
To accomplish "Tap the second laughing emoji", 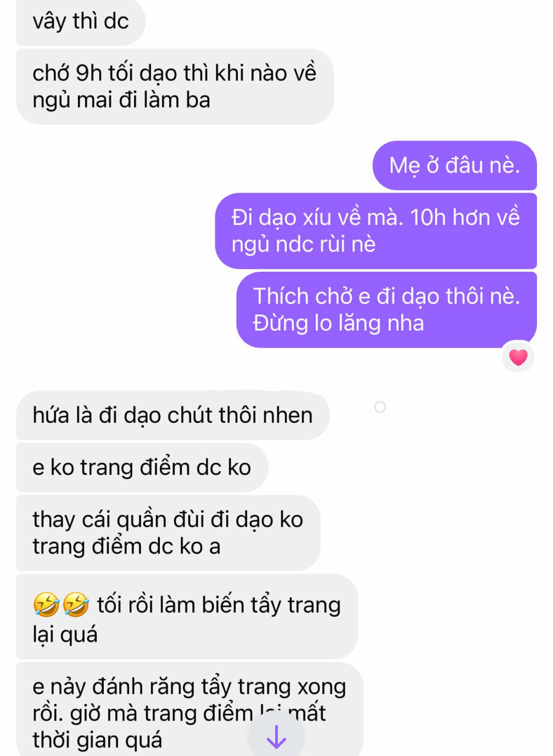I will click(x=76, y=605).
